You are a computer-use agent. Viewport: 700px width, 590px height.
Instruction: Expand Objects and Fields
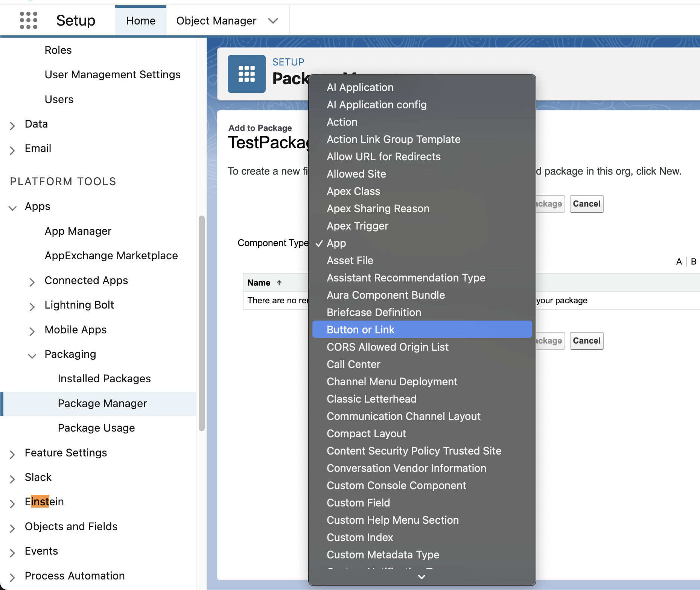[12, 528]
